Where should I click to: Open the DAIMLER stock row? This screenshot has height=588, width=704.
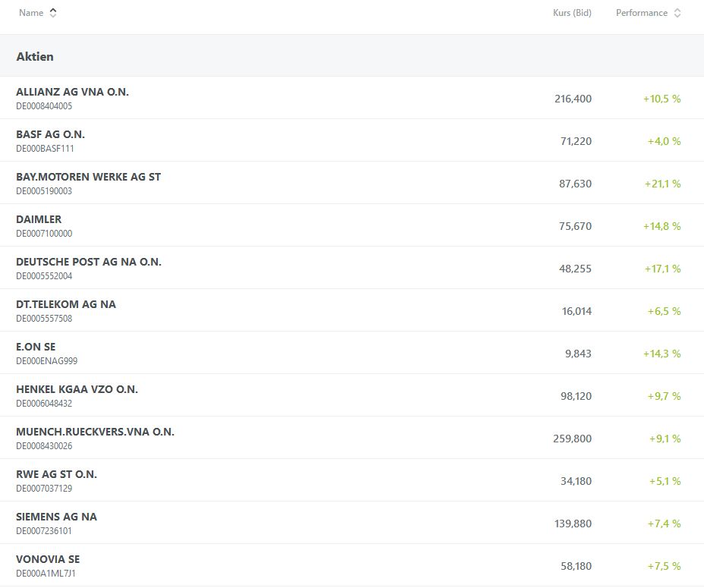point(39,219)
